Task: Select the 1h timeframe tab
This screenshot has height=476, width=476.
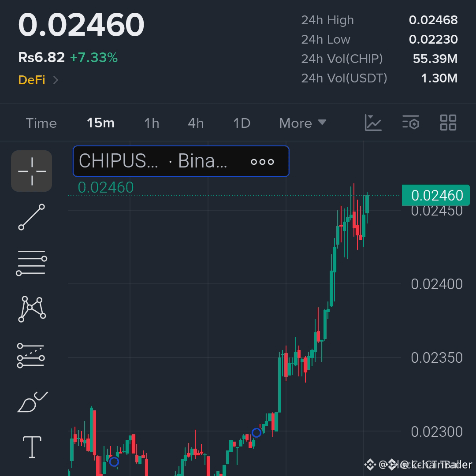Action: click(152, 123)
